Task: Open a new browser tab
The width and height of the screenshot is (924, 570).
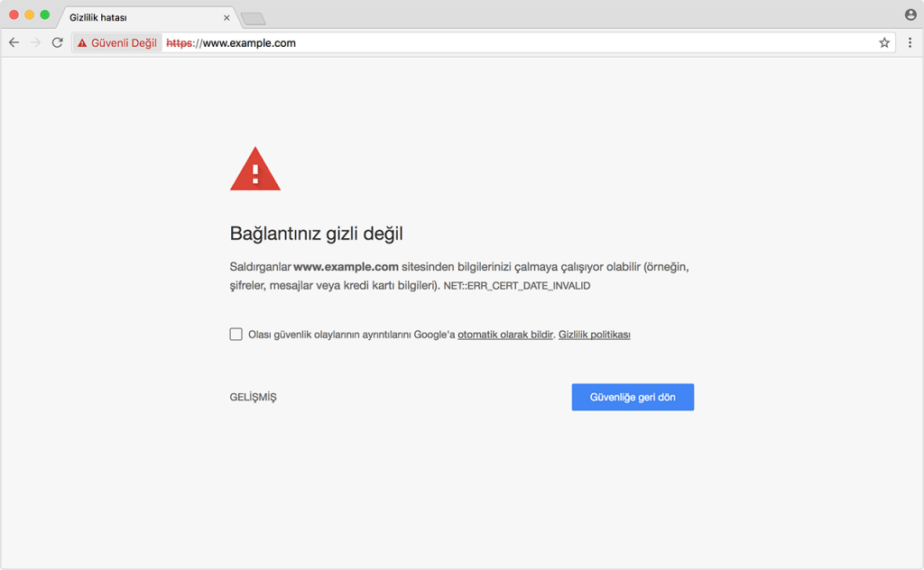Action: pyautogui.click(x=253, y=16)
